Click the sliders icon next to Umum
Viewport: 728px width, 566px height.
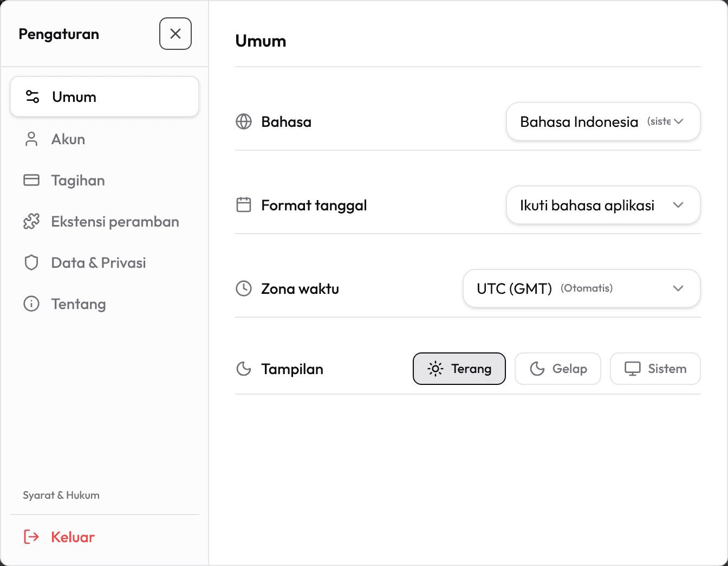coord(32,97)
